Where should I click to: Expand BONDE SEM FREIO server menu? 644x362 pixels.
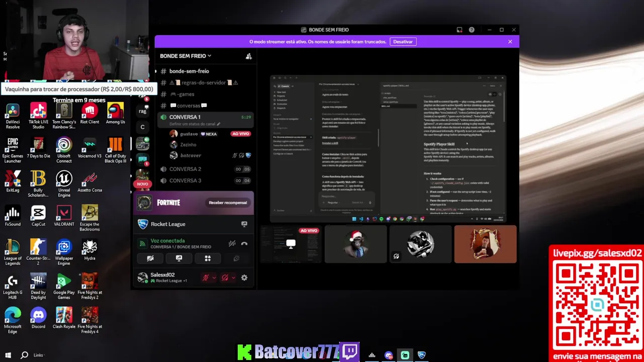186,56
